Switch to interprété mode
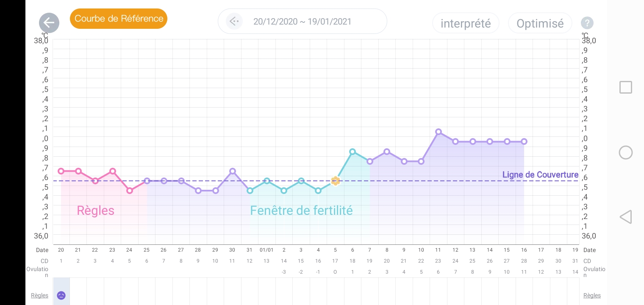 [x=466, y=23]
